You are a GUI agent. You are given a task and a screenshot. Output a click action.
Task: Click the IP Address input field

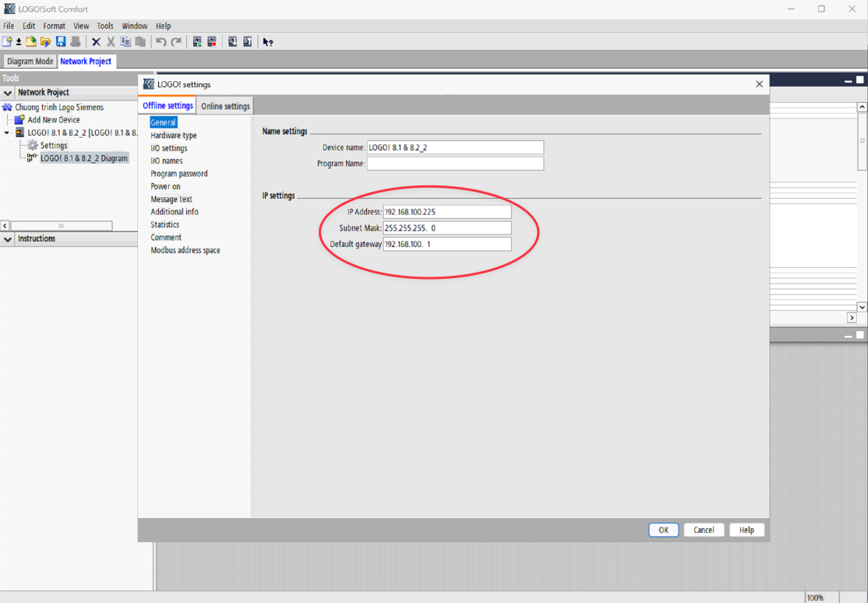click(x=446, y=212)
